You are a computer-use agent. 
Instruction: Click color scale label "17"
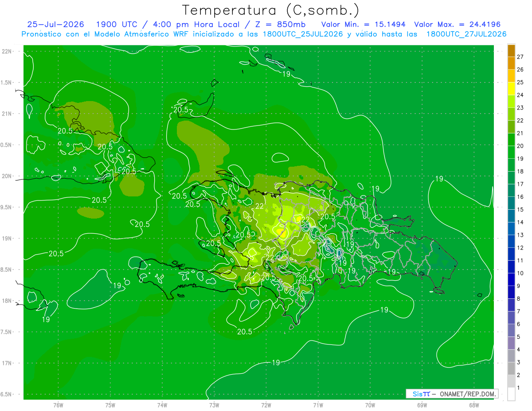point(520,184)
